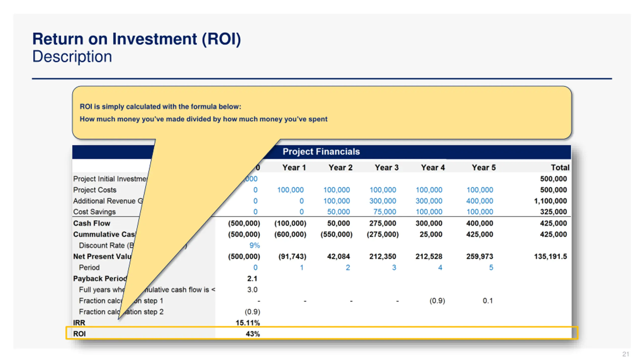
Task: Click Year 5 Cumulative Cash '425,000'
Action: pos(480,234)
